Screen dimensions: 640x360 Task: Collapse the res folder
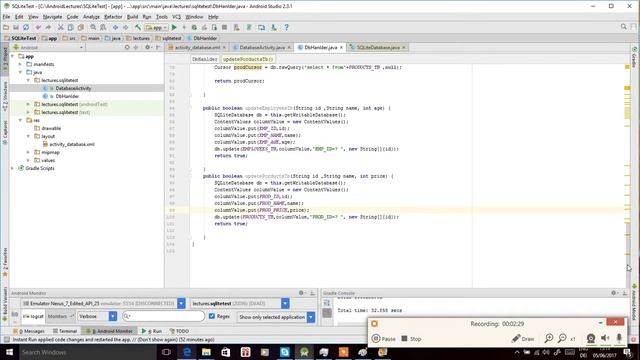[20, 120]
